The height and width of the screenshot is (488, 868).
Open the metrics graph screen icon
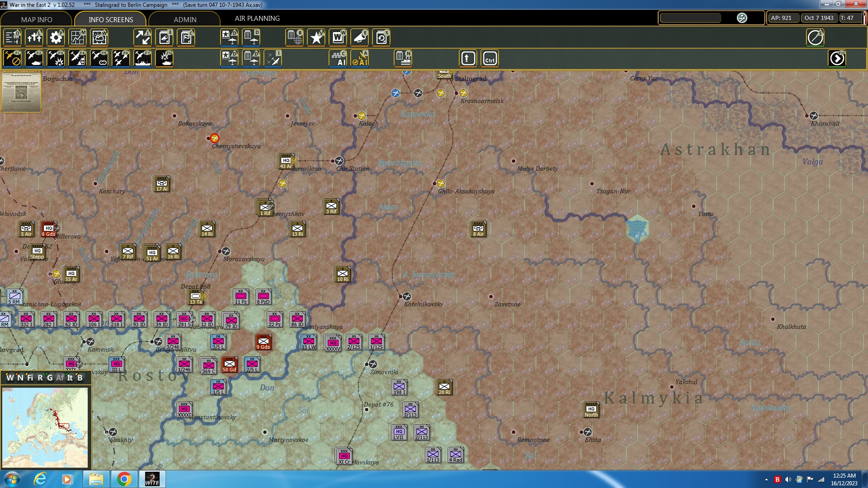pyautogui.click(x=77, y=38)
